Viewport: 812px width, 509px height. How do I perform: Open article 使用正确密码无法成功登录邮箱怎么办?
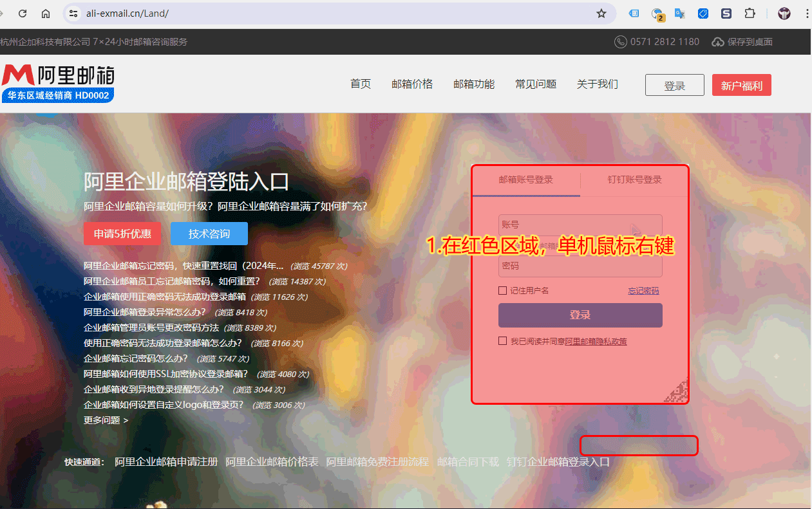click(163, 343)
